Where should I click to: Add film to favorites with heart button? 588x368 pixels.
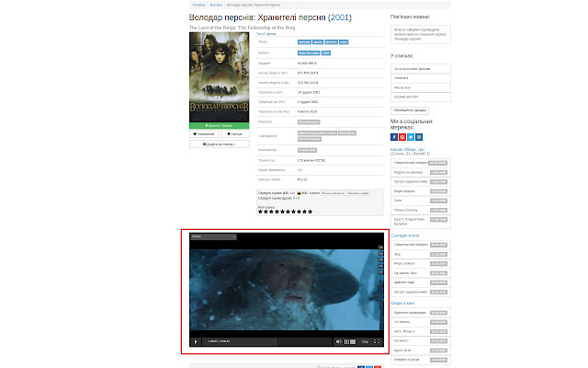click(x=204, y=134)
